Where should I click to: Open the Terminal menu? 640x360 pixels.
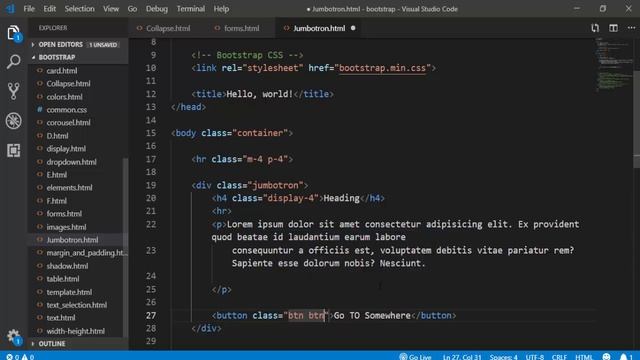click(x=191, y=9)
